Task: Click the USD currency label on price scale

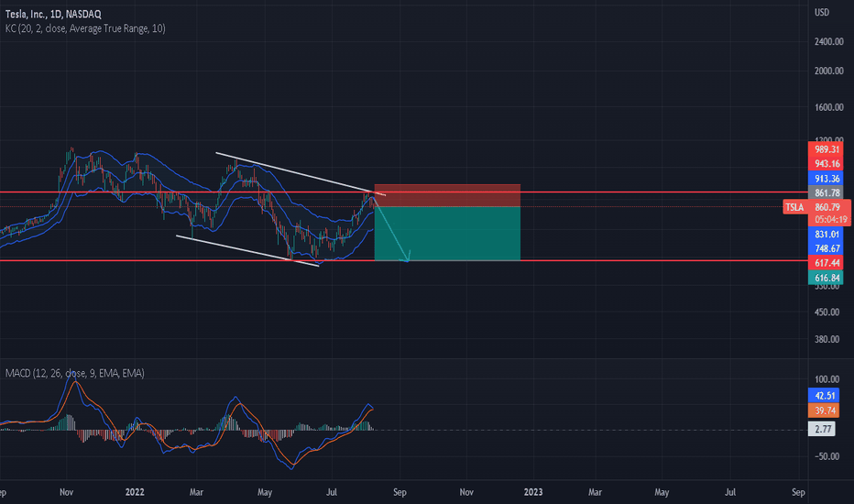Action: pyautogui.click(x=821, y=12)
